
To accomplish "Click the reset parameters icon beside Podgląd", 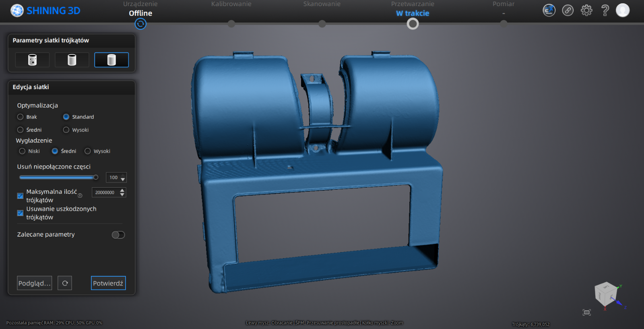I will (x=65, y=283).
